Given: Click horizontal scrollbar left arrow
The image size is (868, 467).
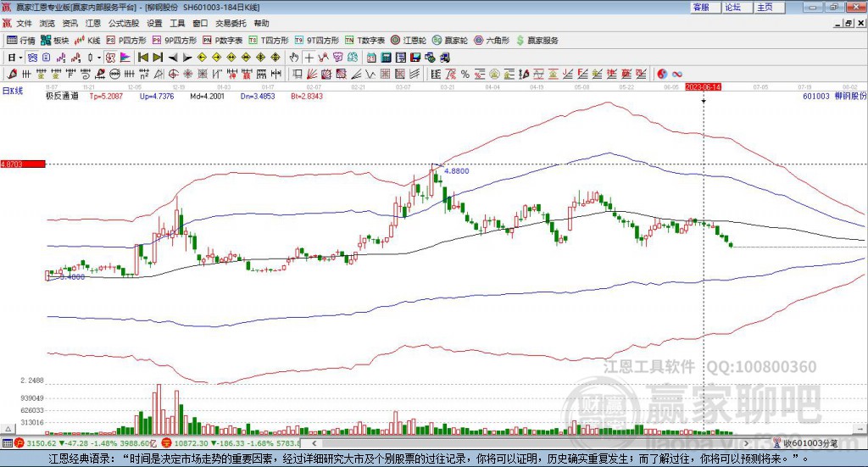Looking at the screenshot, I should (314, 443).
